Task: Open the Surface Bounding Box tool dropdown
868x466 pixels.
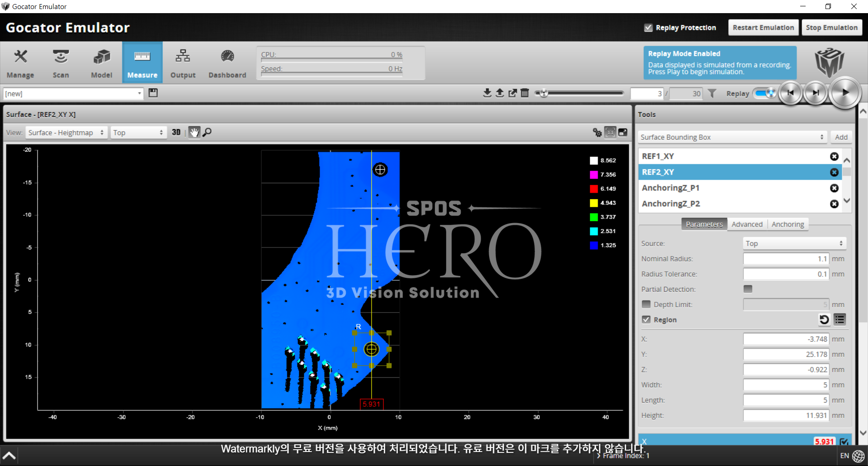Action: click(732, 137)
